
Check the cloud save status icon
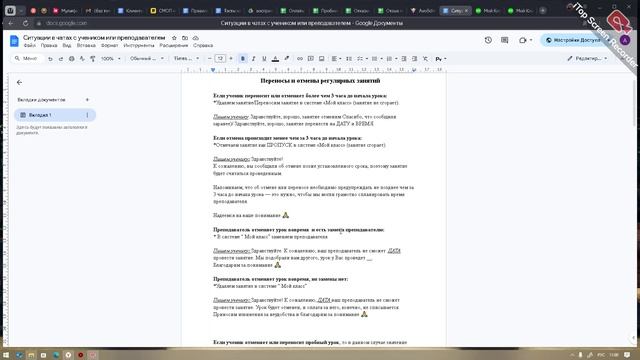tap(196, 38)
